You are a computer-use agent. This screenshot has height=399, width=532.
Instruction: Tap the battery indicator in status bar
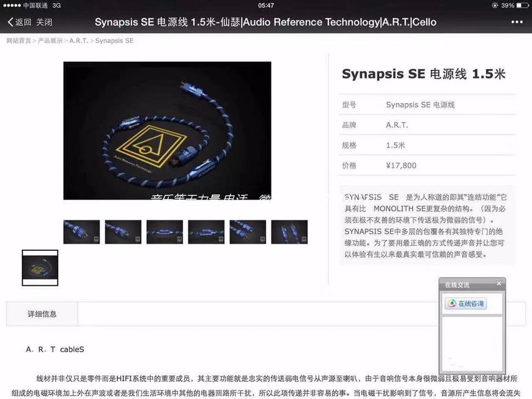click(x=522, y=6)
